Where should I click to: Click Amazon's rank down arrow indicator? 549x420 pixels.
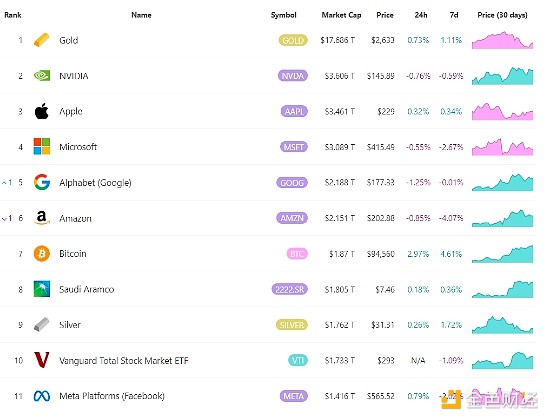7,218
